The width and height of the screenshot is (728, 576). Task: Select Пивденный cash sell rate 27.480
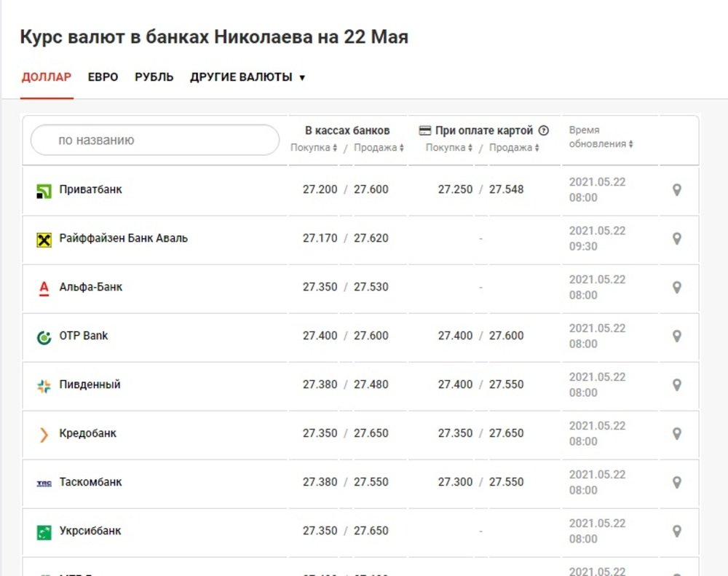click(371, 384)
